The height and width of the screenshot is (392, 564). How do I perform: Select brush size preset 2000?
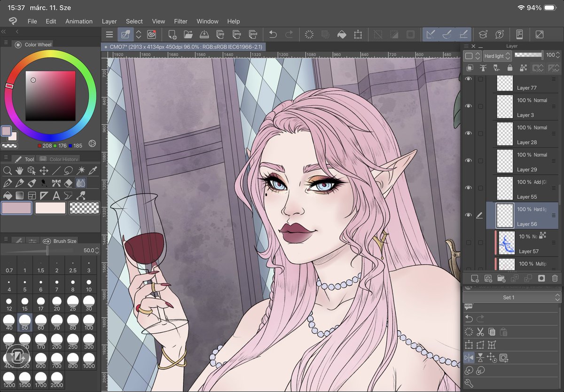[x=56, y=380]
